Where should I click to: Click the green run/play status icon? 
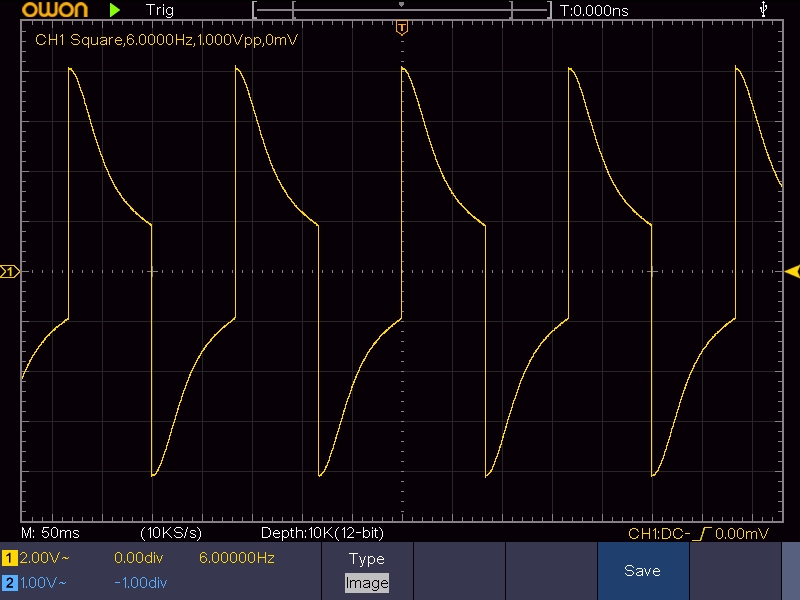tap(115, 10)
